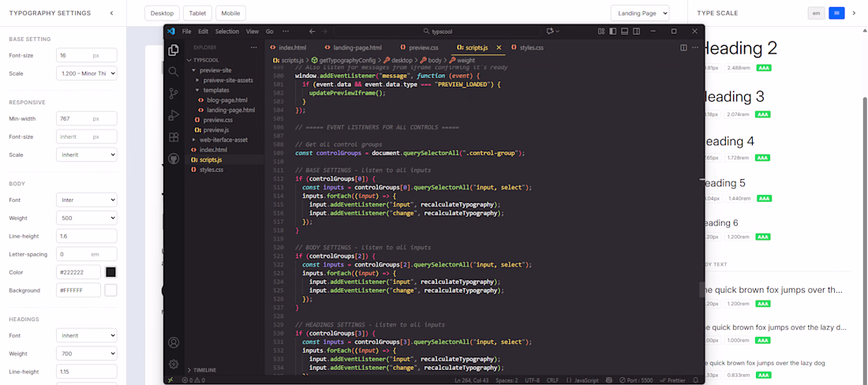868x385 pixels.
Task: Open the Selection menu in VS Code
Action: point(226,32)
